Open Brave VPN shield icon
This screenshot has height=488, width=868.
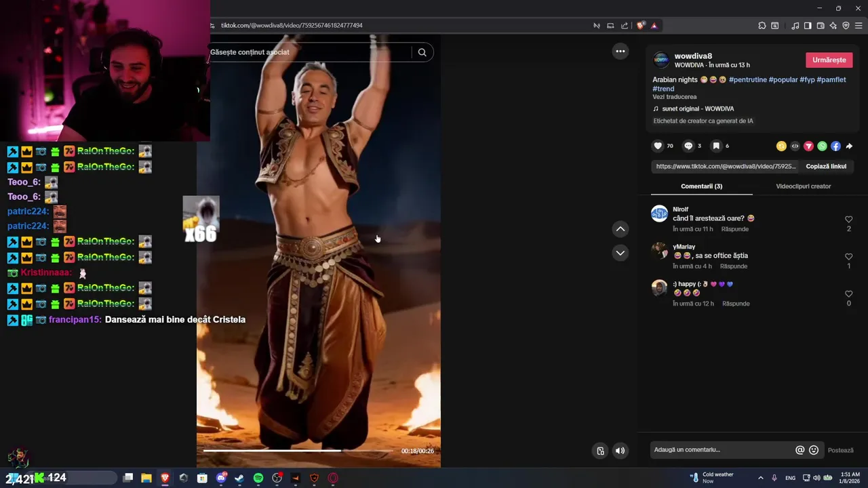(846, 26)
